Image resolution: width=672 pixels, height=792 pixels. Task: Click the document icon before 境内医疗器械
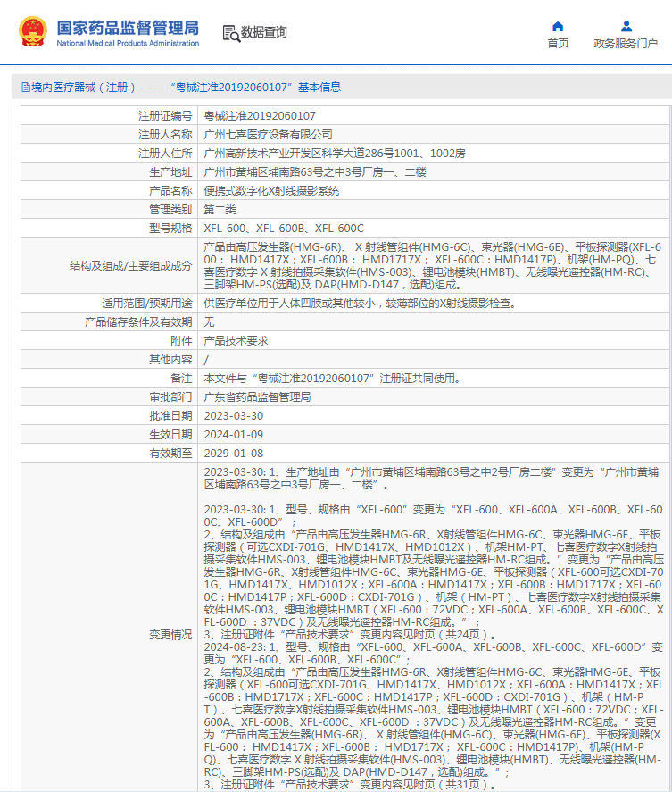pyautogui.click(x=26, y=88)
